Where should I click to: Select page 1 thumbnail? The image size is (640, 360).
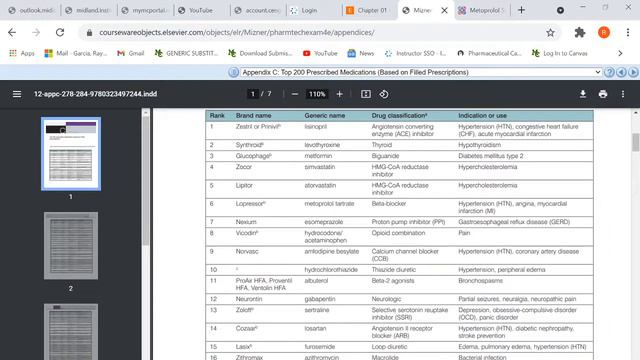[71, 153]
